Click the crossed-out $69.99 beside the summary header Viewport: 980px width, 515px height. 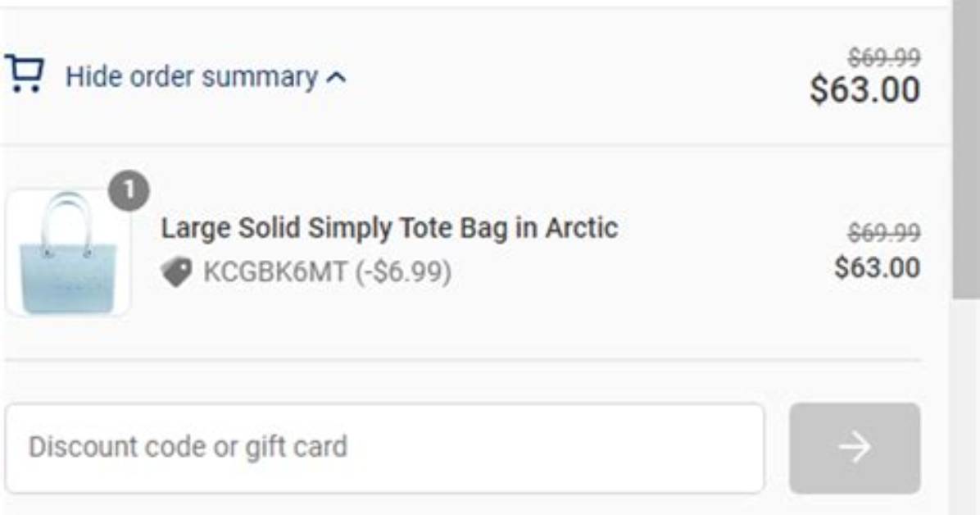pyautogui.click(x=884, y=58)
